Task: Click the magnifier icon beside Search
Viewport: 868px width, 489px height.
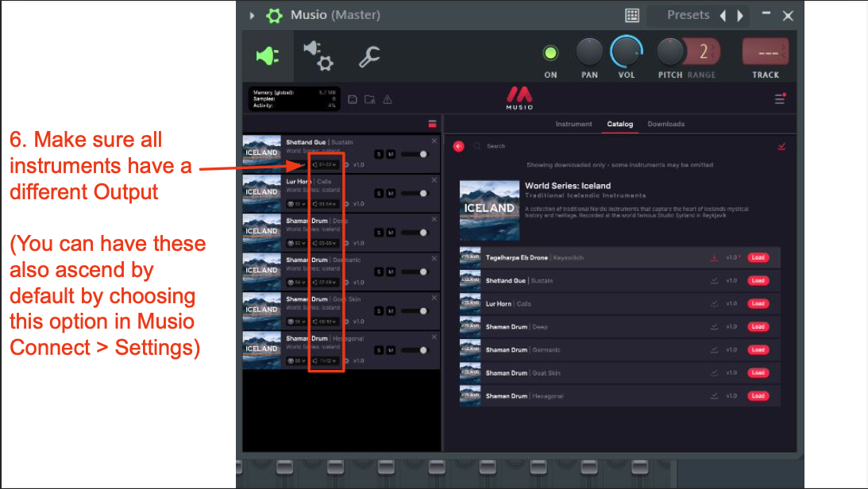Action: click(476, 146)
